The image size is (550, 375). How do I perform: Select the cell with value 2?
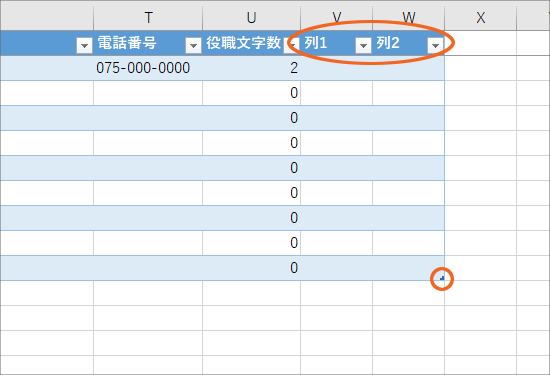[x=251, y=68]
